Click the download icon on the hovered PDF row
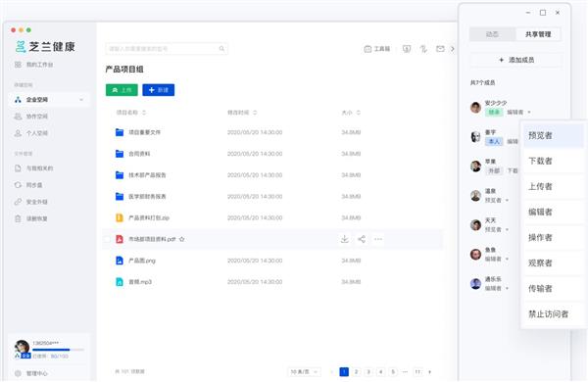Screen dimensions: 588x382 click(344, 239)
